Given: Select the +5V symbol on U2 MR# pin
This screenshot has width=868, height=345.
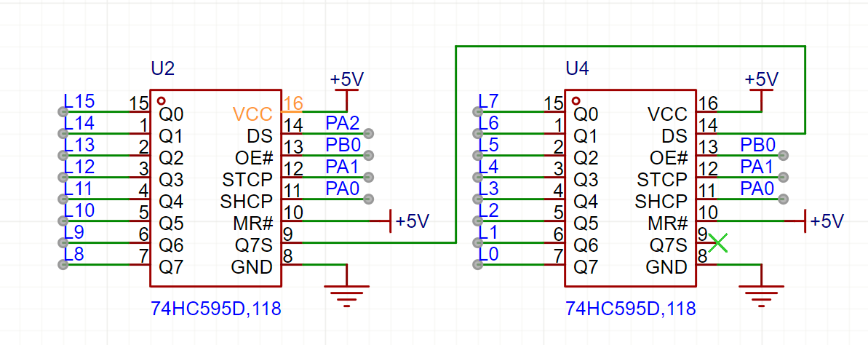Looking at the screenshot, I should click(x=411, y=221).
